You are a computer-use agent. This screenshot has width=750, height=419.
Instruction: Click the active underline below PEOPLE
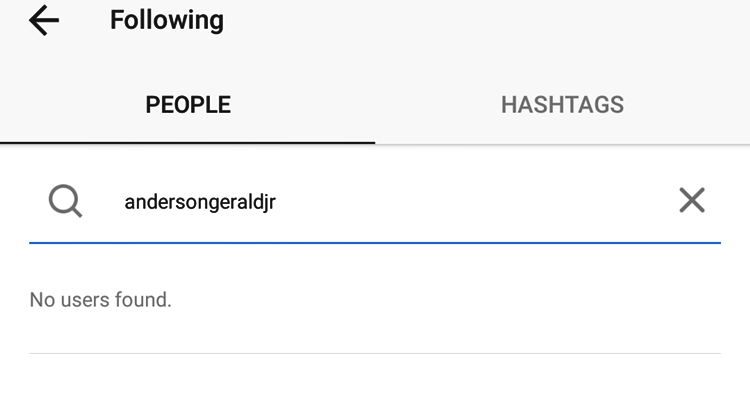[188, 142]
